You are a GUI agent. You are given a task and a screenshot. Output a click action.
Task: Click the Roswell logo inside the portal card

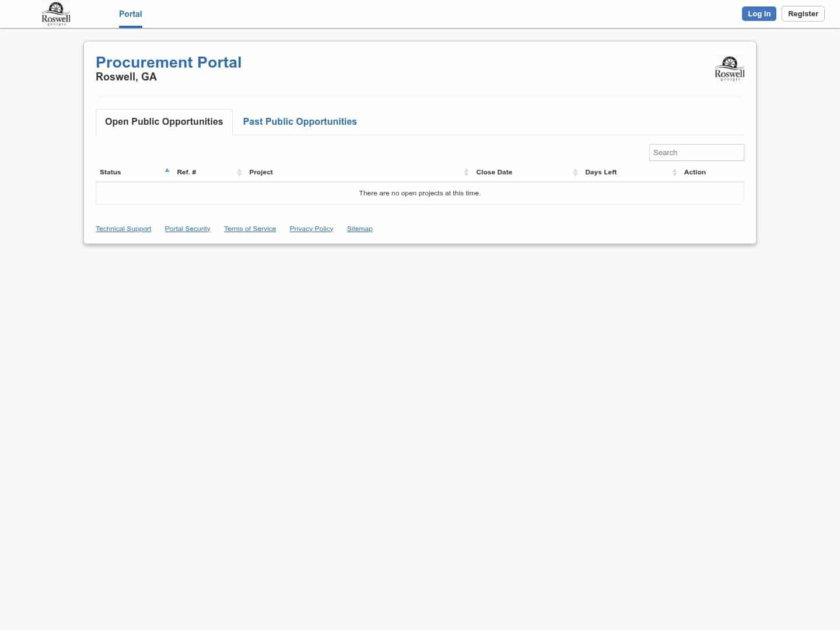[729, 68]
